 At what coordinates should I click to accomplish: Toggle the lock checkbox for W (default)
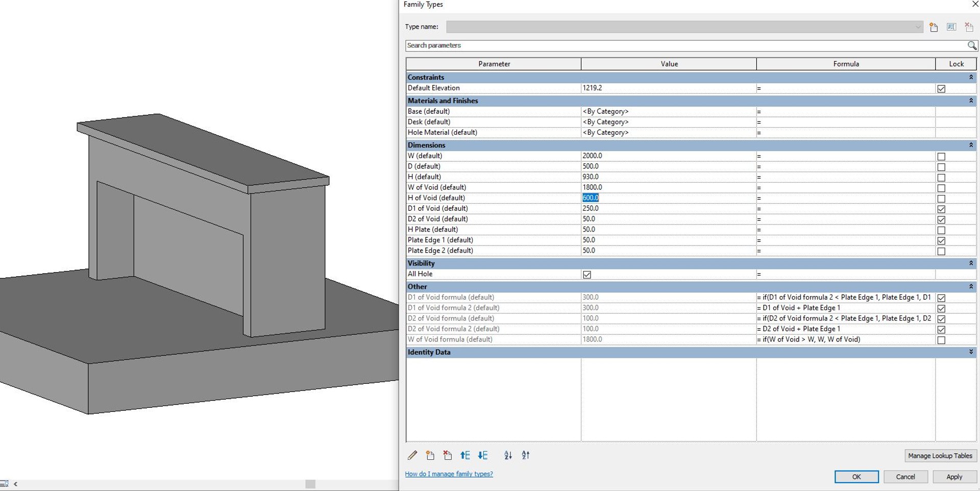click(941, 157)
